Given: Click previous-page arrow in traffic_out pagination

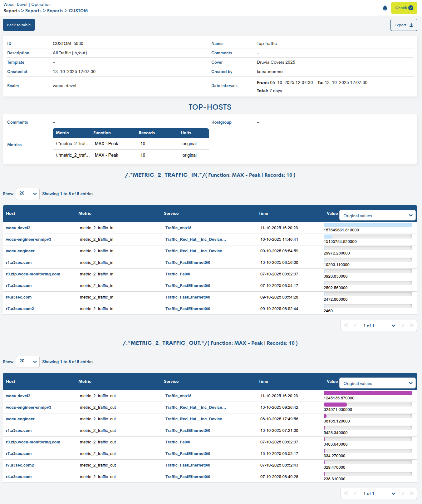Looking at the screenshot, I should (x=355, y=493).
